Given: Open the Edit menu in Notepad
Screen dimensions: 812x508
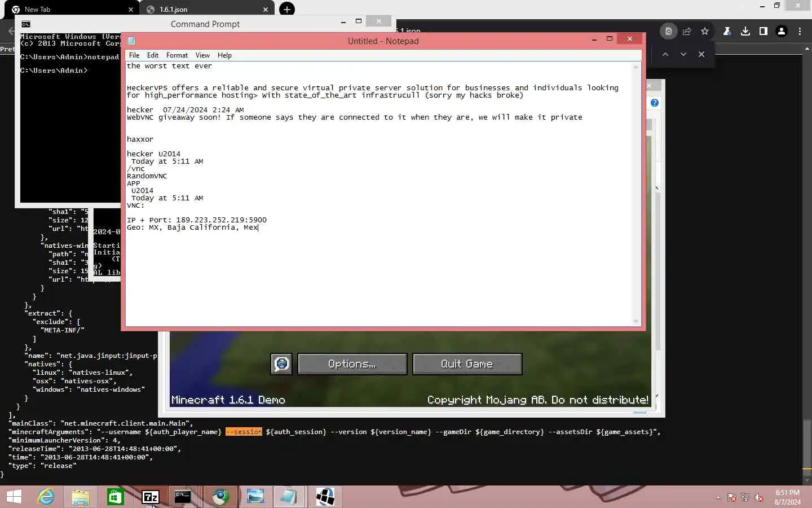Looking at the screenshot, I should click(x=153, y=55).
